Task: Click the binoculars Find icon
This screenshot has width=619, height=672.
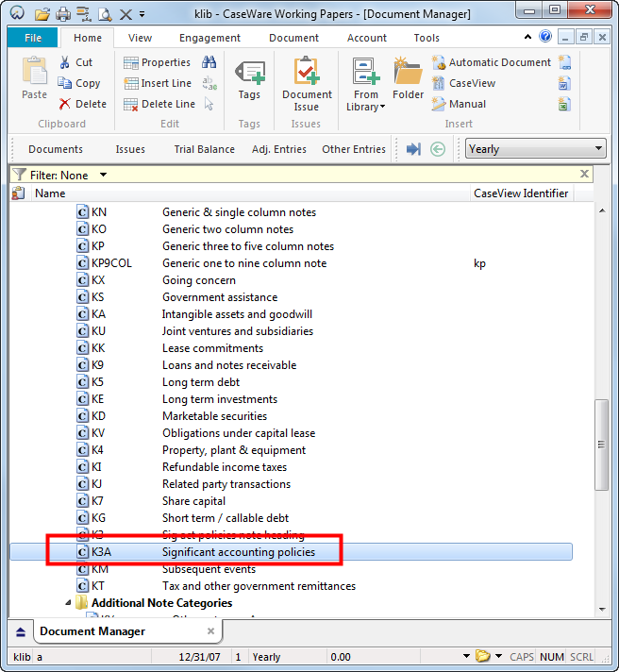Action: pos(209,62)
